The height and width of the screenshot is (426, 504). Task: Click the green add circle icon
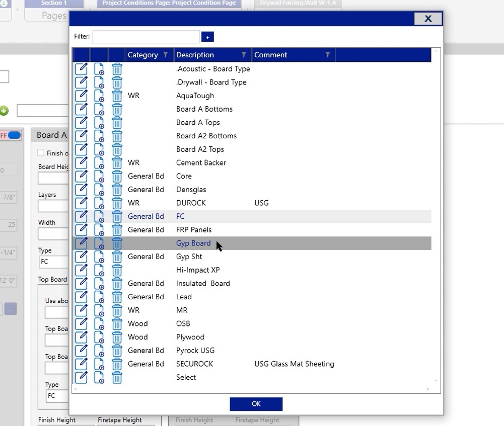[x=4, y=111]
